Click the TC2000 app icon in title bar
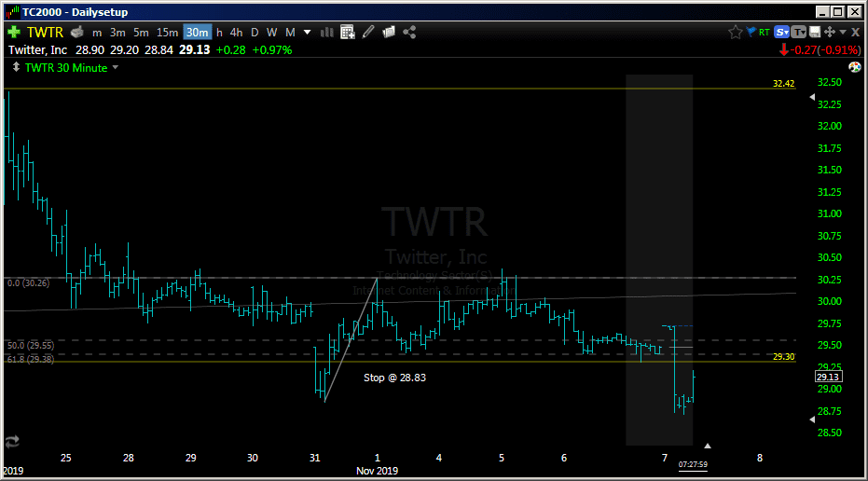The image size is (868, 481). 12,11
